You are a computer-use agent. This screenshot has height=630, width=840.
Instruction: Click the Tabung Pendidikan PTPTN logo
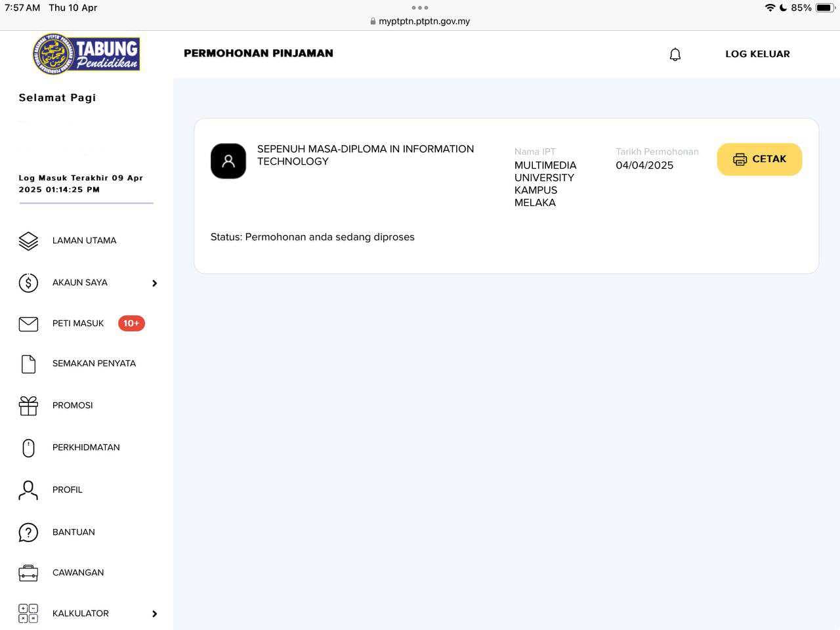point(87,54)
